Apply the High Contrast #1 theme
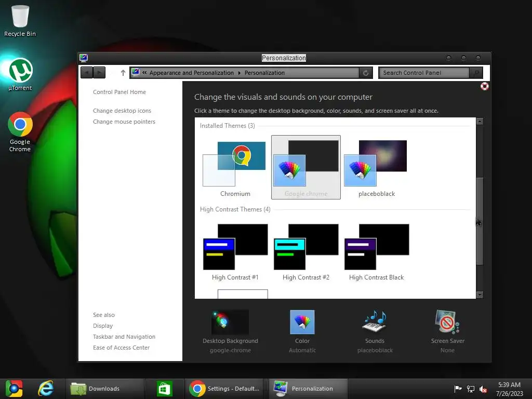The width and height of the screenshot is (532, 399). (235, 252)
